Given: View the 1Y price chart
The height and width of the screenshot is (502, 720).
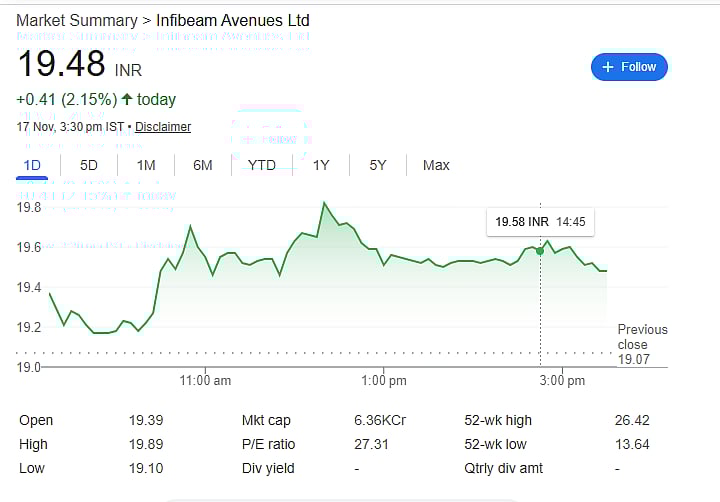Looking at the screenshot, I should click(321, 165).
